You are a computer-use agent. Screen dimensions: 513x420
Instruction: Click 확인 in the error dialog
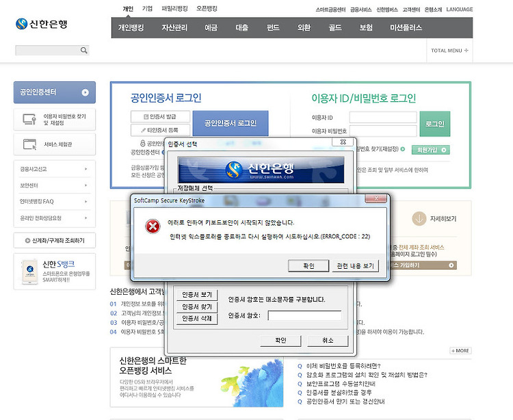tap(308, 265)
